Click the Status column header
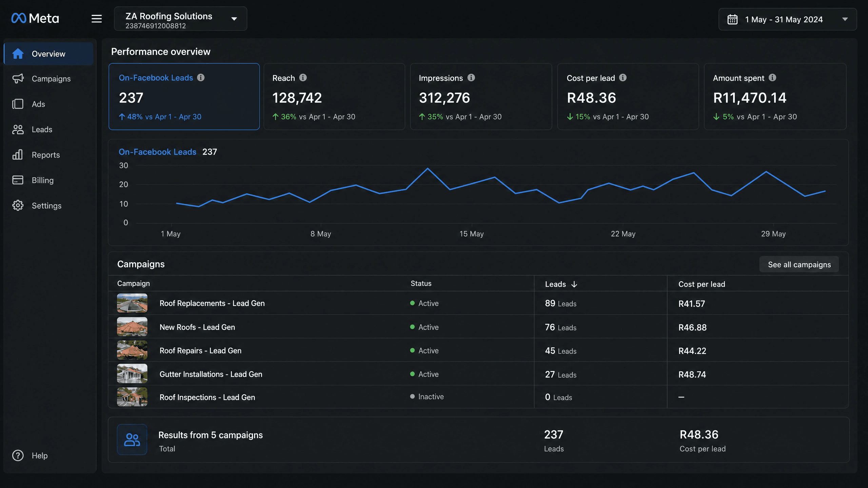The height and width of the screenshot is (488, 868). tap(421, 283)
